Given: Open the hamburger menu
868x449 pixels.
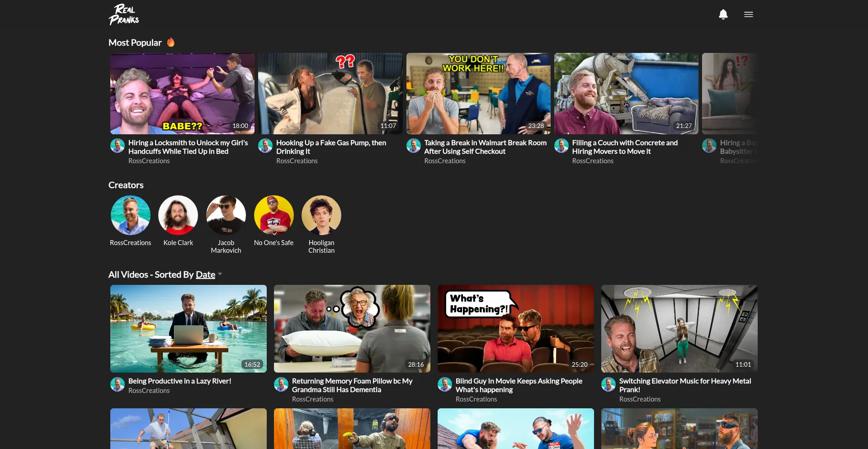Looking at the screenshot, I should pyautogui.click(x=748, y=14).
